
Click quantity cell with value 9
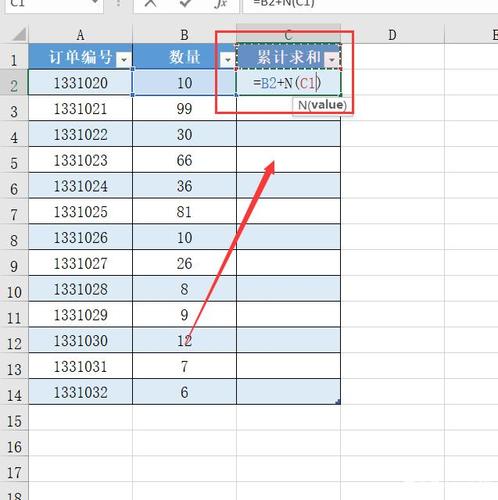[184, 315]
